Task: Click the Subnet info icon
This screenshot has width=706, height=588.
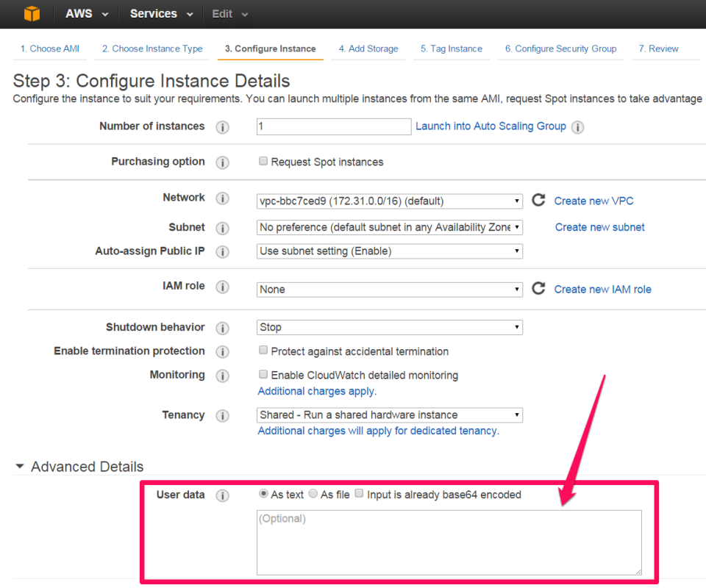Action: click(222, 229)
